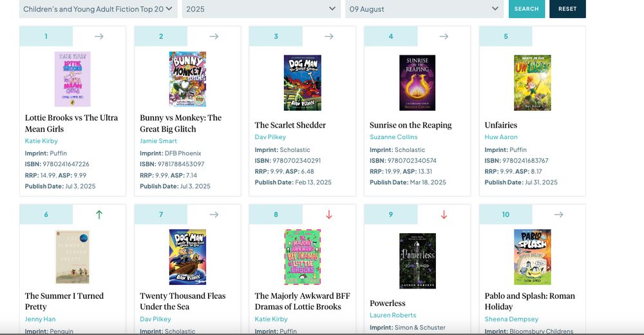Viewport: 644px width, 335px height.
Task: Click author link Dav Pilkey under Scarlet Shedder
Action: coord(270,137)
